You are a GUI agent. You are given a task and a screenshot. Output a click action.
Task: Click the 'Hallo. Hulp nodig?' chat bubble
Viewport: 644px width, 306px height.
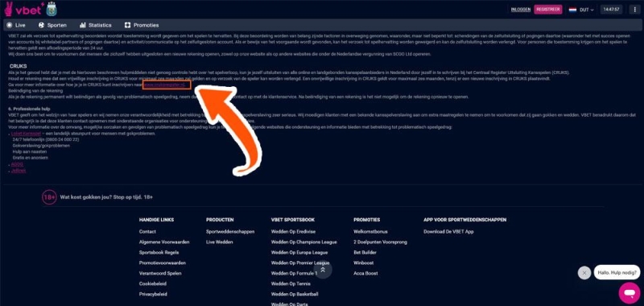(617, 272)
